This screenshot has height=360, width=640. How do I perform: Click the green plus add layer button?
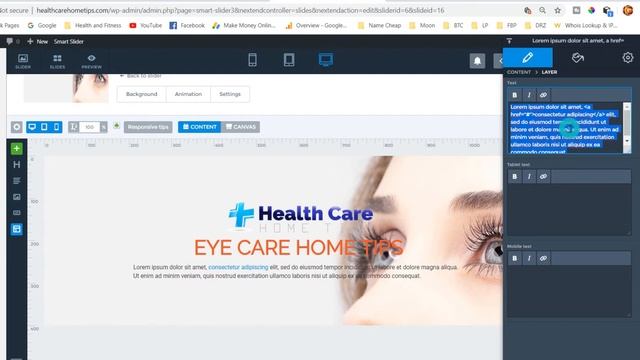(17, 149)
